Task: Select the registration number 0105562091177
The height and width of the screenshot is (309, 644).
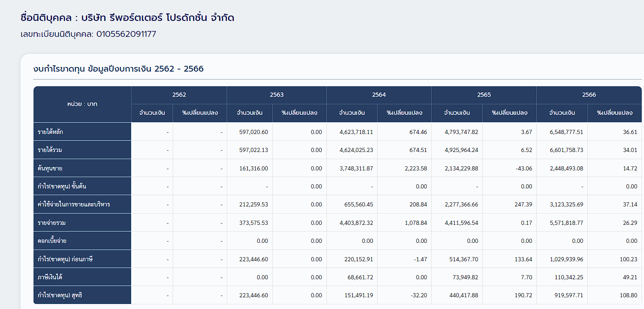Action: coord(126,34)
